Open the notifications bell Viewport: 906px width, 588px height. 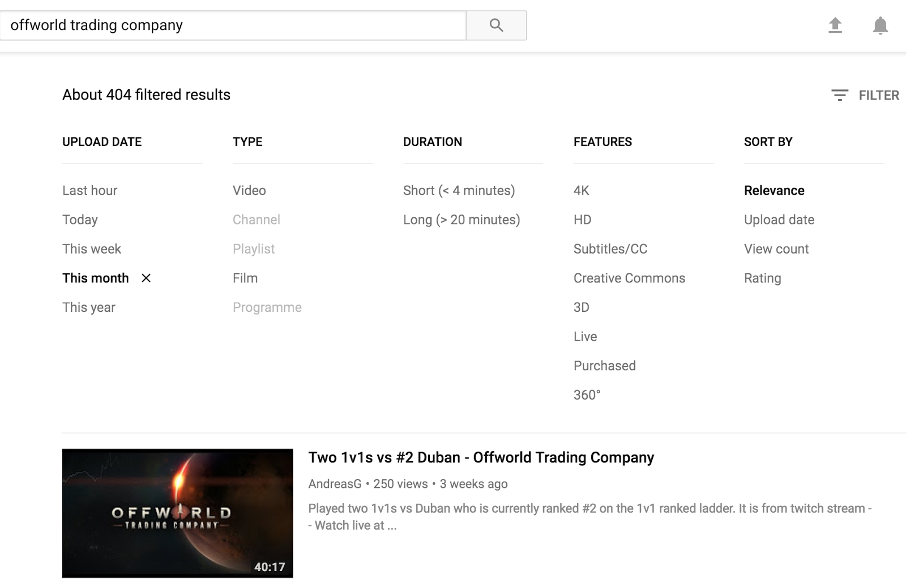(x=880, y=25)
